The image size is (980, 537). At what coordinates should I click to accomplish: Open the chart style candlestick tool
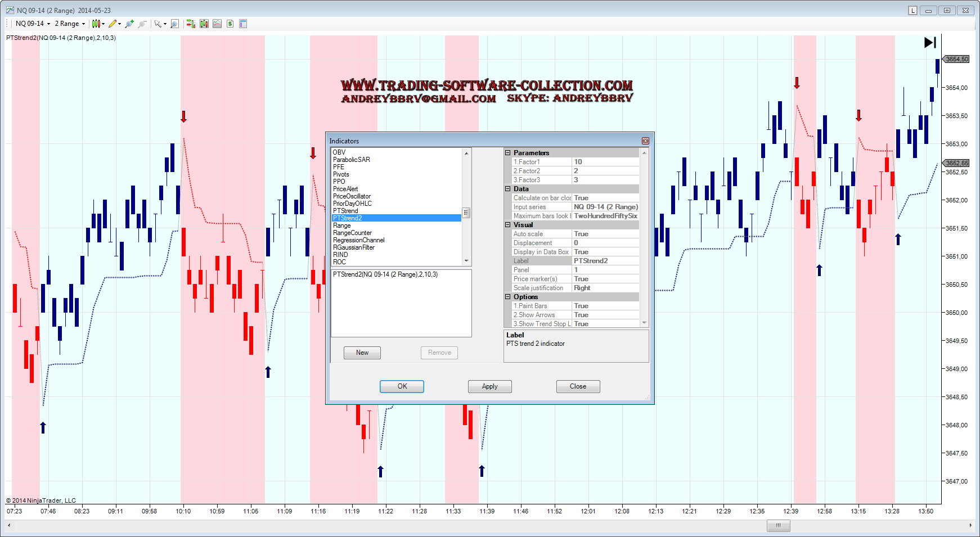(x=96, y=24)
